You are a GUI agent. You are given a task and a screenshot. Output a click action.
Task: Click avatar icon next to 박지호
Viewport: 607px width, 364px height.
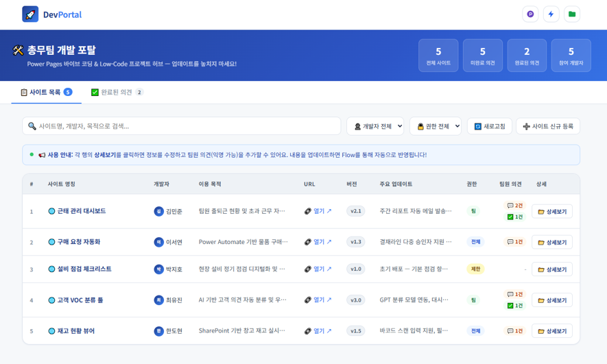click(158, 269)
